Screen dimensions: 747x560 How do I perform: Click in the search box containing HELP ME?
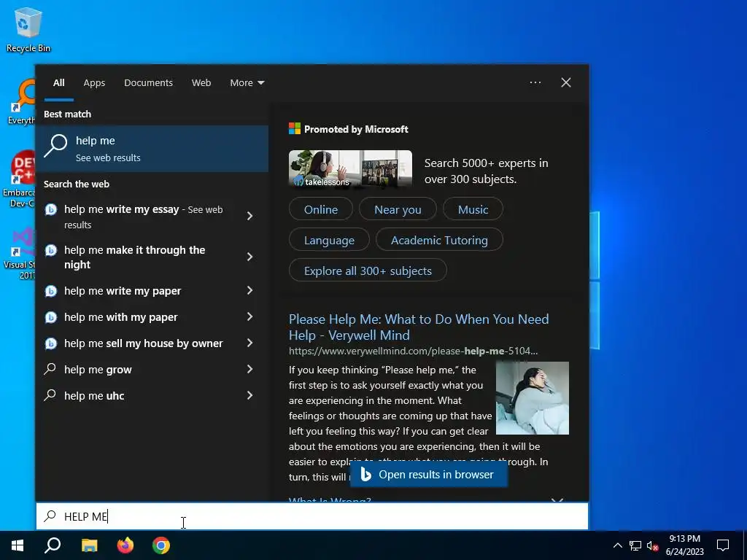point(312,516)
